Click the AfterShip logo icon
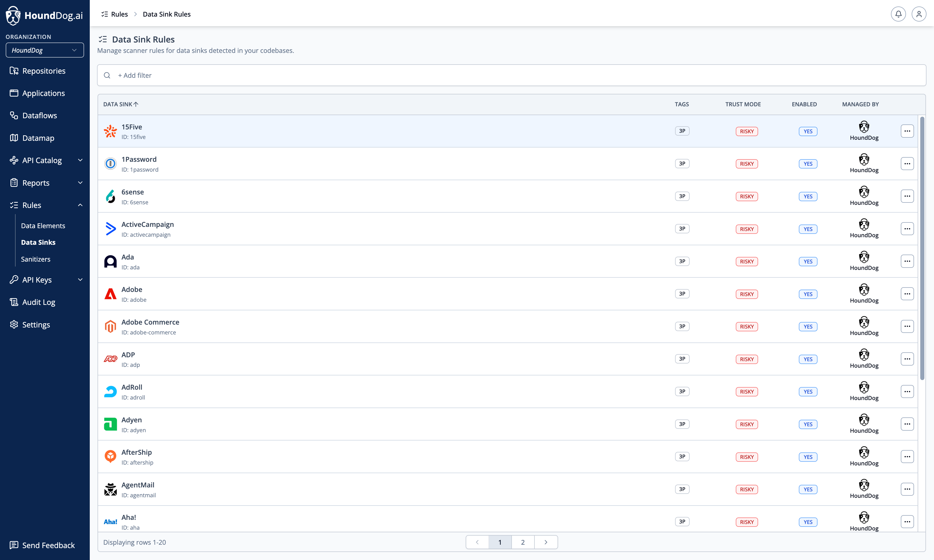Image resolution: width=934 pixels, height=560 pixels. tap(110, 457)
